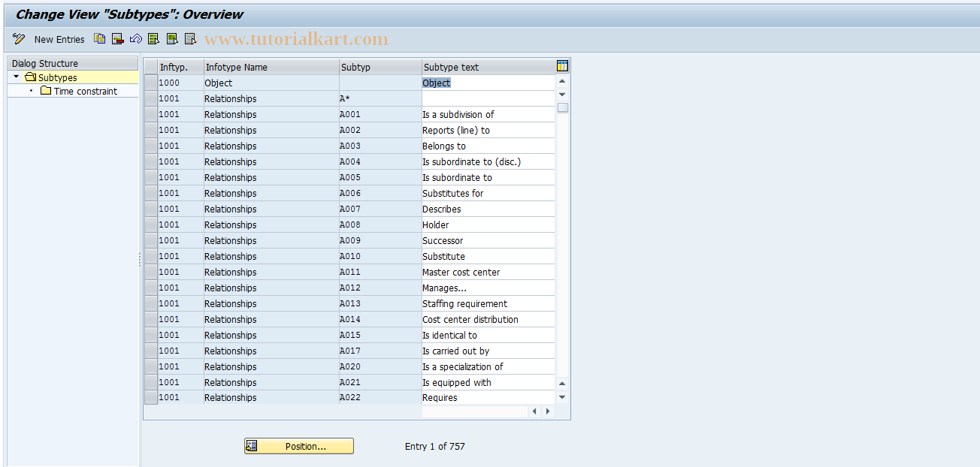
Task: Click the icon on the Position button
Action: 252,446
